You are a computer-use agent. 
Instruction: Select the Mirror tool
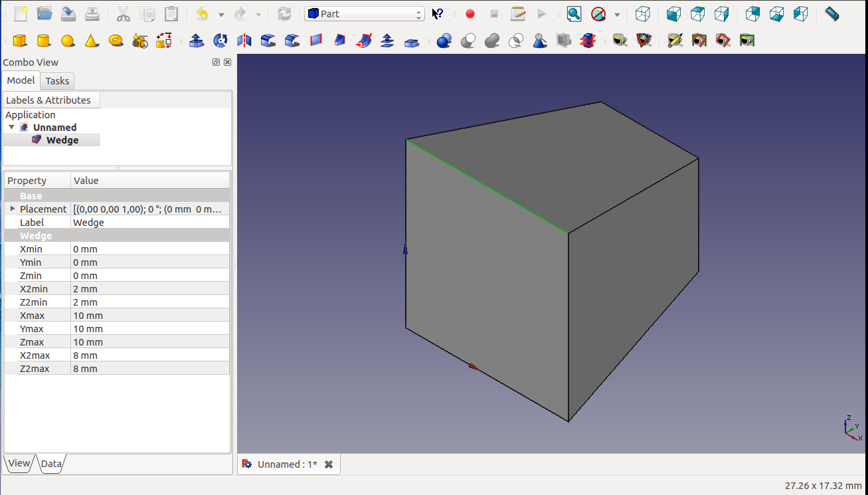click(244, 41)
